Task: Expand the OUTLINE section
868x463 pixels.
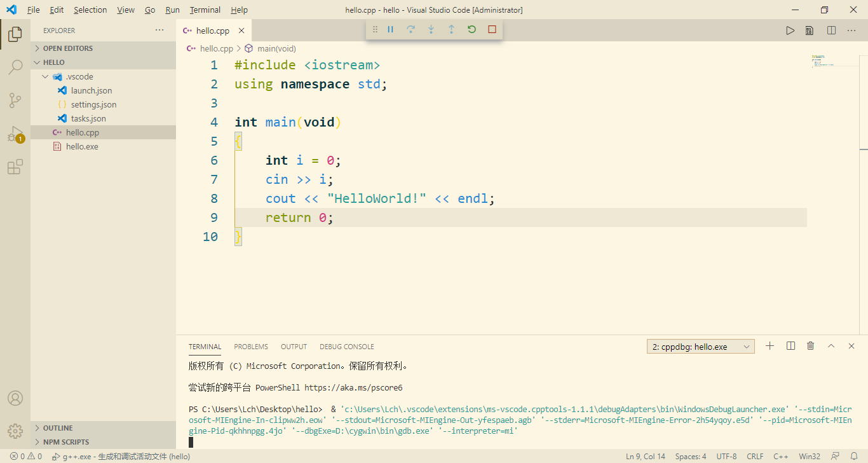Action: pos(103,428)
